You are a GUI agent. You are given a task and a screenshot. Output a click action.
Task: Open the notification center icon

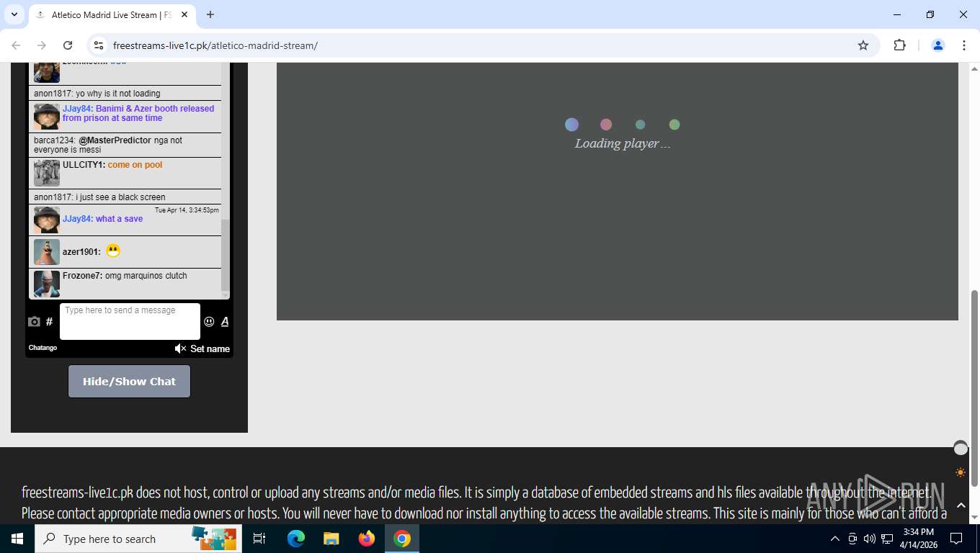click(956, 539)
